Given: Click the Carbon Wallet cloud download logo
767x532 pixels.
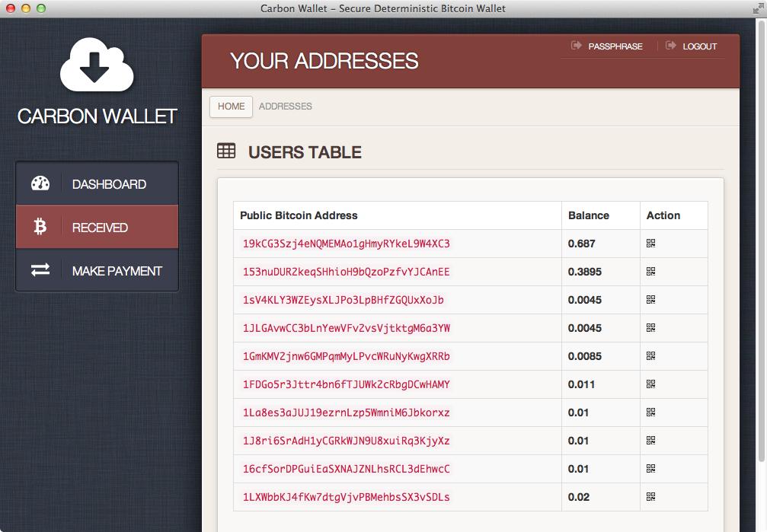Looking at the screenshot, I should coord(97,65).
